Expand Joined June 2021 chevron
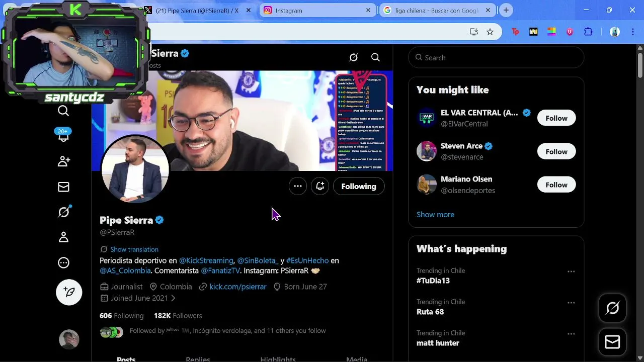Viewport: 644px width, 362px height. click(173, 298)
